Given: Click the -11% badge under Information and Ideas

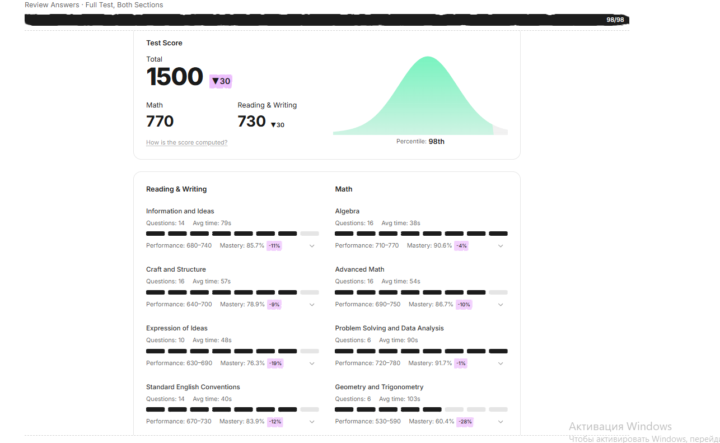Looking at the screenshot, I should click(x=274, y=246).
